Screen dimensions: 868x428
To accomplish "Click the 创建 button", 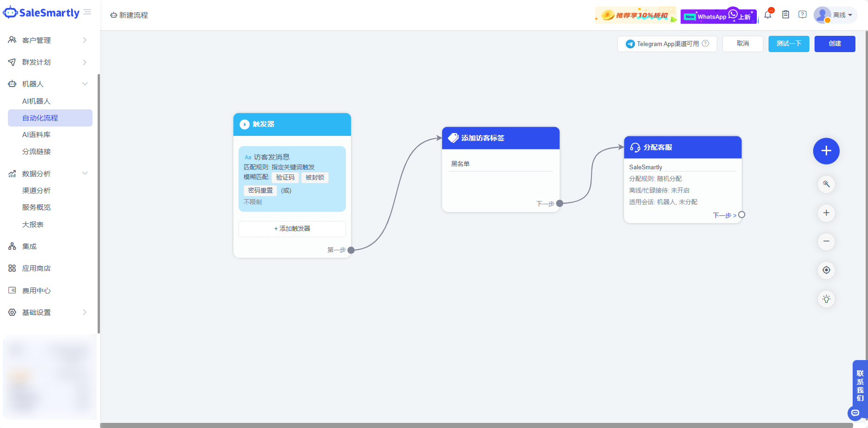I will (835, 44).
